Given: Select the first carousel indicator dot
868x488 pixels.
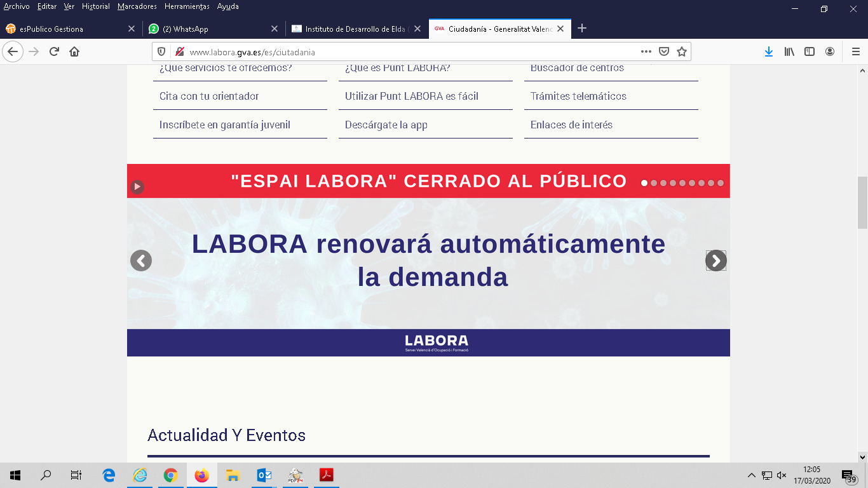Looking at the screenshot, I should (x=644, y=183).
